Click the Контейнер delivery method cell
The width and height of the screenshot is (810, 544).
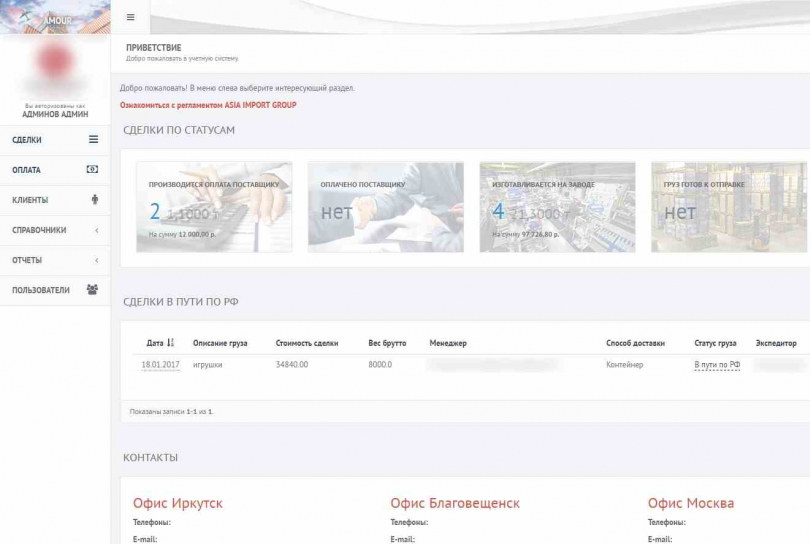625,365
